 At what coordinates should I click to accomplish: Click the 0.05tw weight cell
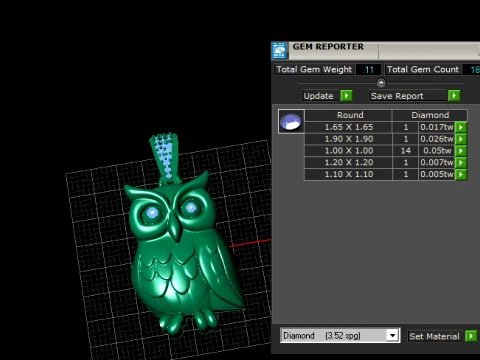pyautogui.click(x=437, y=151)
